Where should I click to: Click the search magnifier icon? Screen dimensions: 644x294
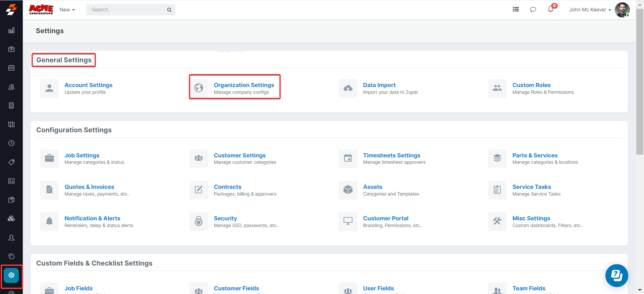tap(169, 10)
